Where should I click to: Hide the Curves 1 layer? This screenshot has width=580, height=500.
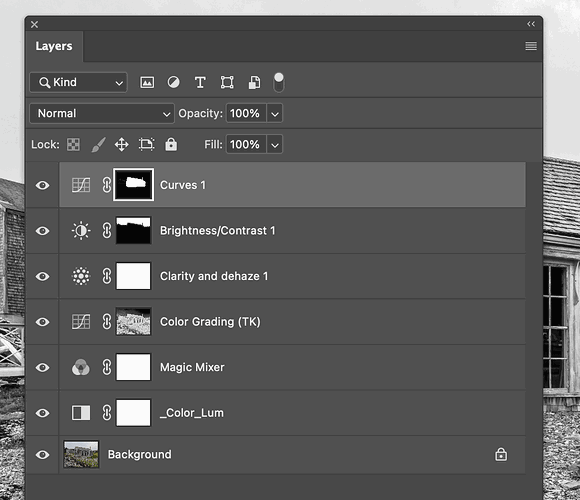click(43, 185)
